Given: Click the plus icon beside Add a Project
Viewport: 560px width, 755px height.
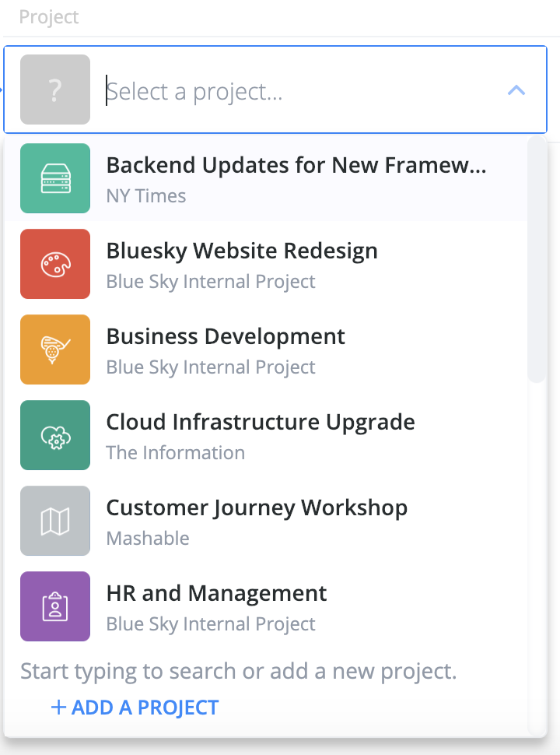Looking at the screenshot, I should pyautogui.click(x=58, y=708).
